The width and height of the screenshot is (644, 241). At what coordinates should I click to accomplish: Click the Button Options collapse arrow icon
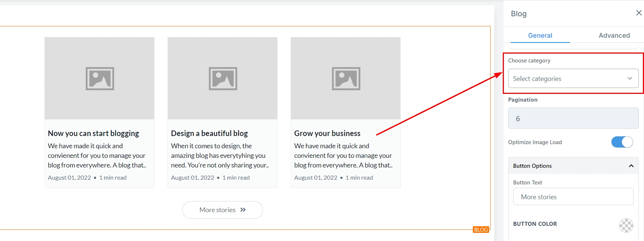click(x=631, y=166)
